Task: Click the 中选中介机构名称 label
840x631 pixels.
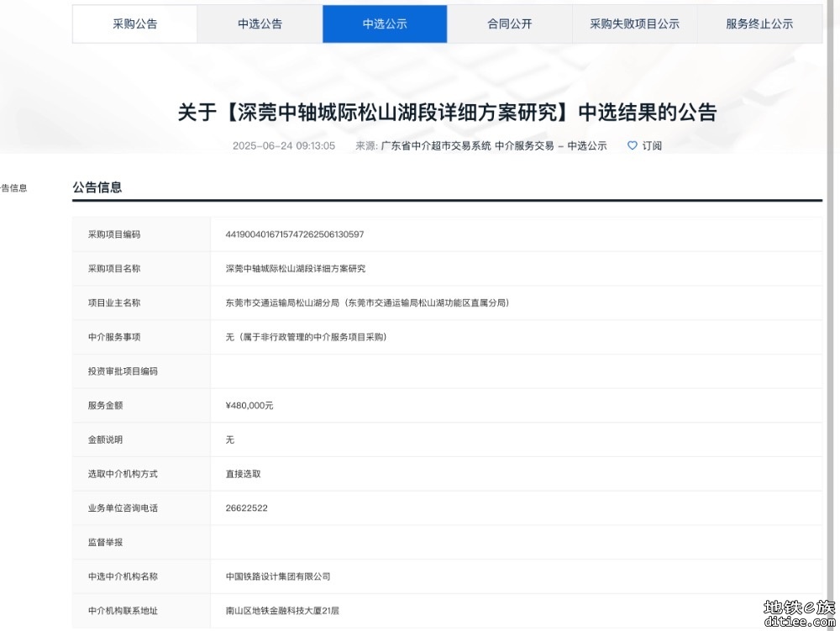Action: [123, 577]
